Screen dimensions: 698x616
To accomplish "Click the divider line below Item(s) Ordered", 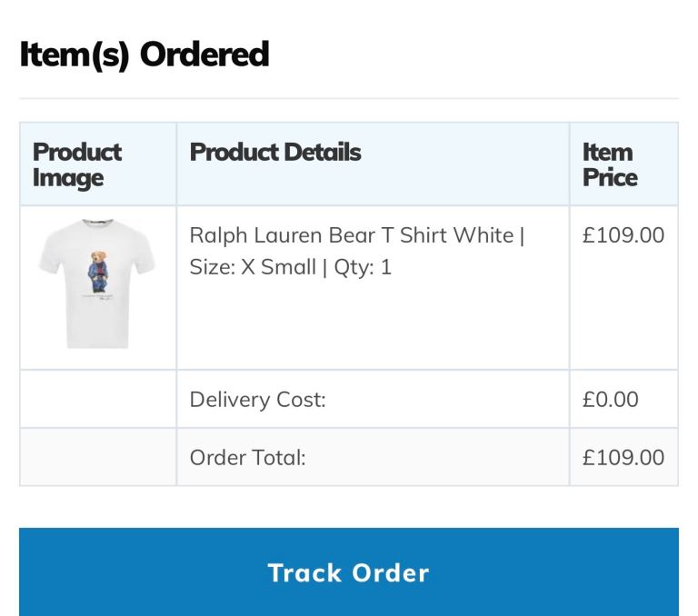I will 348,98.
